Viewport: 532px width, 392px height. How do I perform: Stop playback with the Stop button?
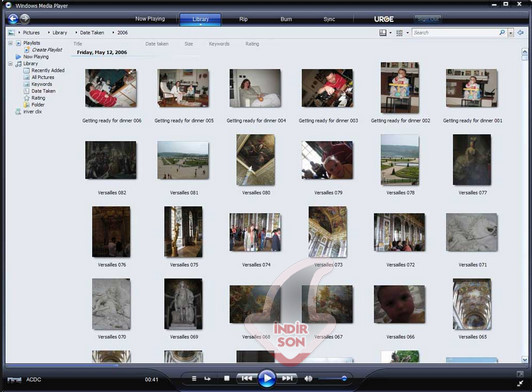(x=227, y=378)
